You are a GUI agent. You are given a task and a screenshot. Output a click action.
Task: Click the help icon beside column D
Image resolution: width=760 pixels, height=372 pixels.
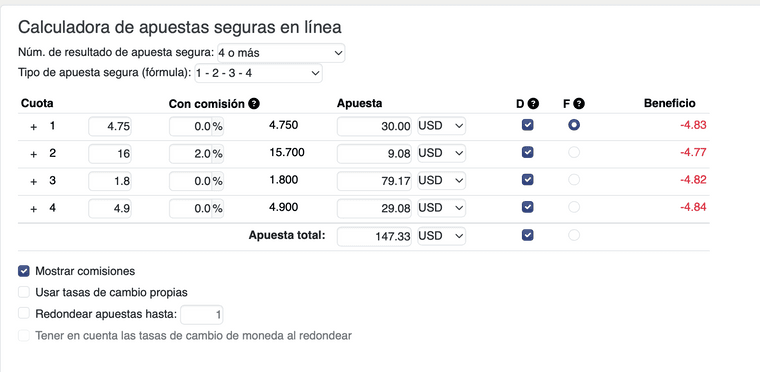coord(534,103)
